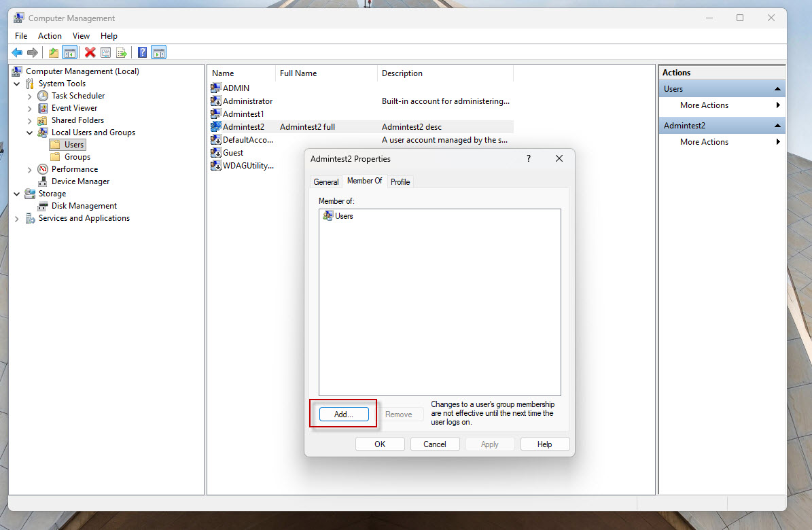
Task: Collapse the Storage tree node
Action: point(17,194)
